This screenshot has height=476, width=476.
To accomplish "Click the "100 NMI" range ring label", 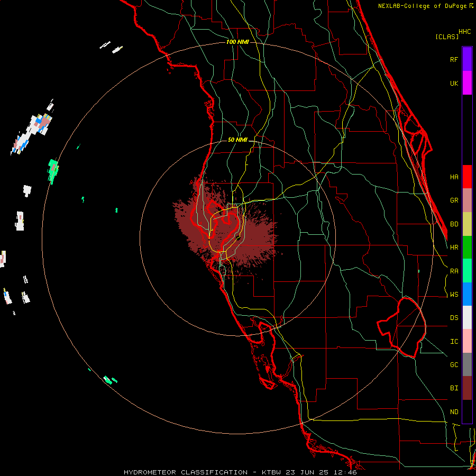I will tap(237, 42).
